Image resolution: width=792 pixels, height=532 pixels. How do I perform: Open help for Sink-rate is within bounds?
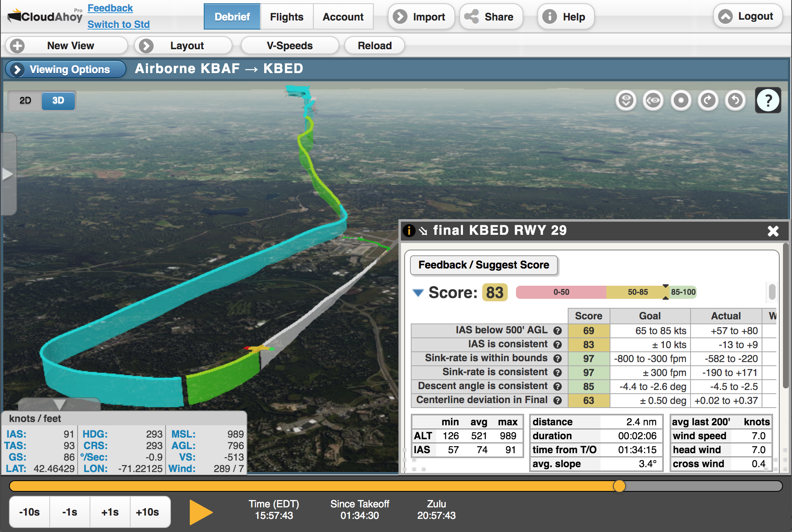pos(557,358)
